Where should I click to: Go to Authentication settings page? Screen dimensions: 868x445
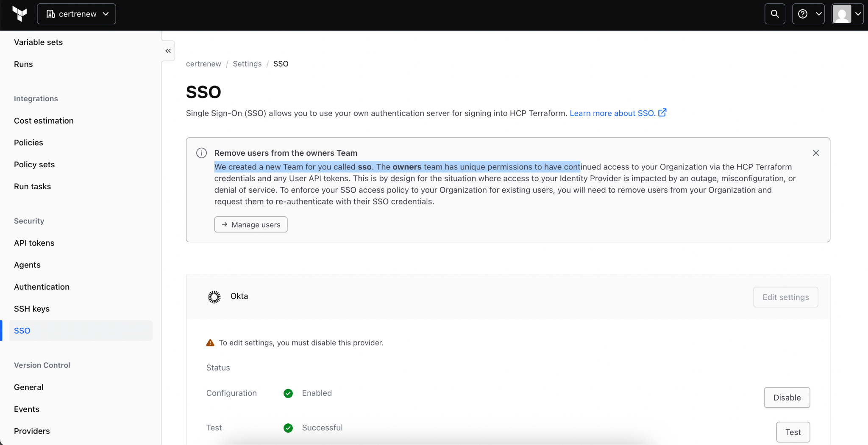42,287
